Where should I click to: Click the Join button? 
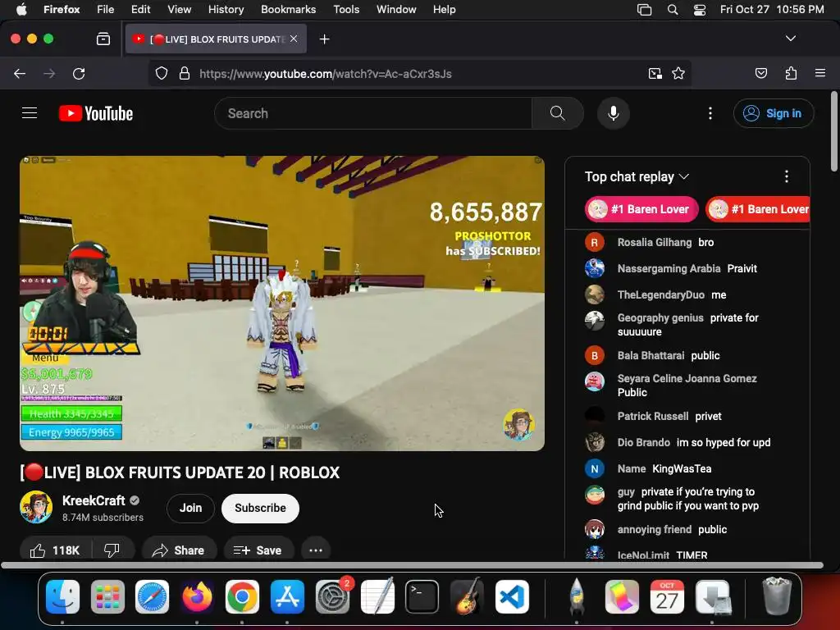pyautogui.click(x=190, y=508)
